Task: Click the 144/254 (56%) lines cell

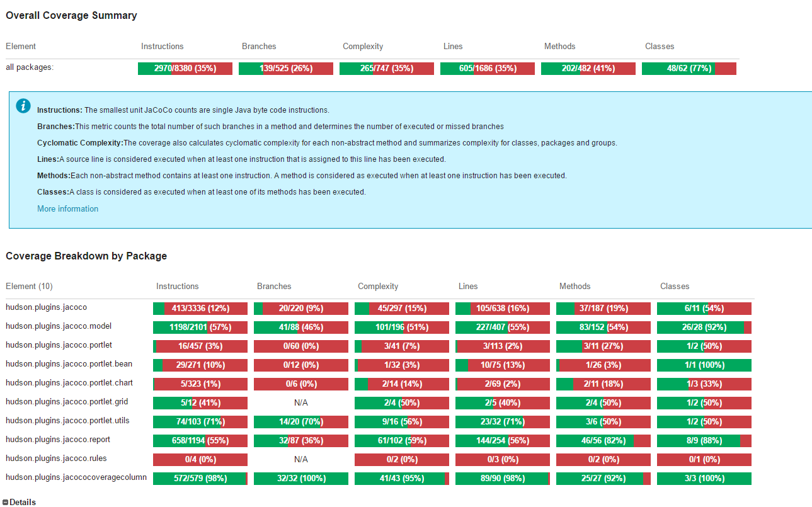Action: [x=503, y=441]
